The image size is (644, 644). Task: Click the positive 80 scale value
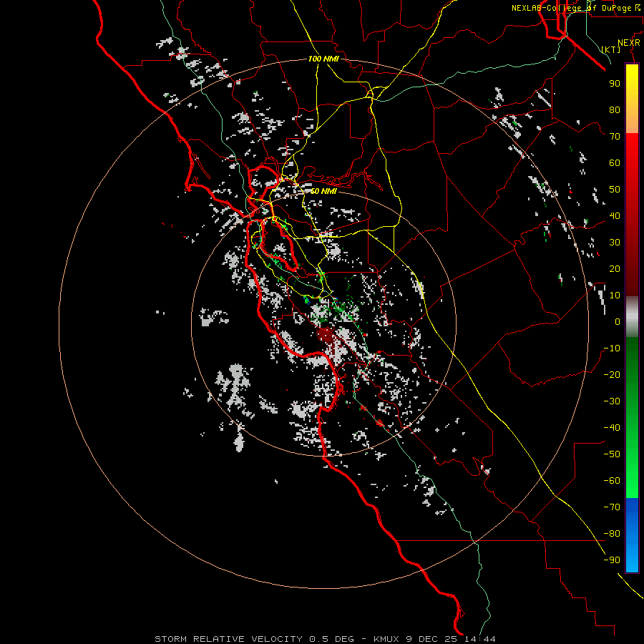click(615, 109)
